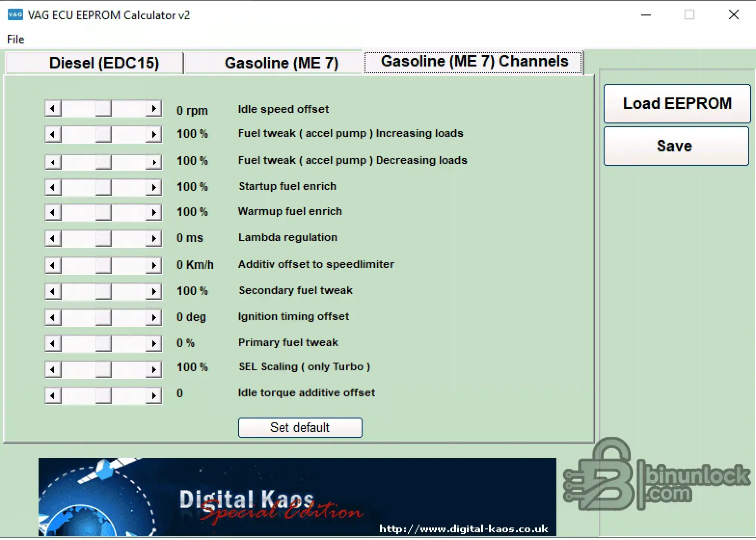Decrease SEL Scaling with left arrow
Screen dimensions: 756x540
tap(53, 370)
